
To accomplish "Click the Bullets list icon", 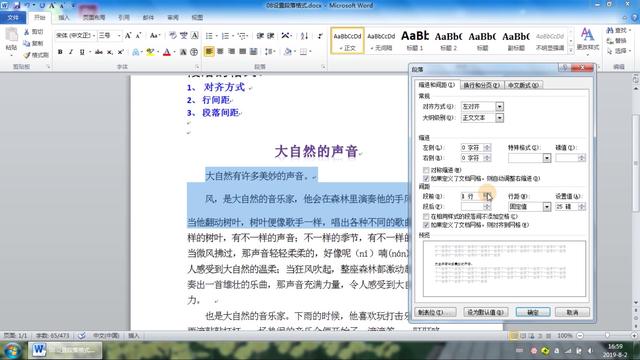I will (x=209, y=36).
